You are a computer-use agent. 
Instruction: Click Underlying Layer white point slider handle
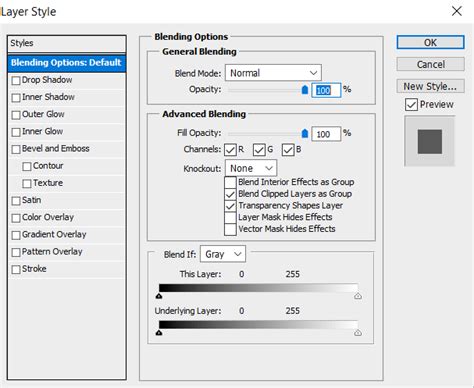pyautogui.click(x=358, y=332)
